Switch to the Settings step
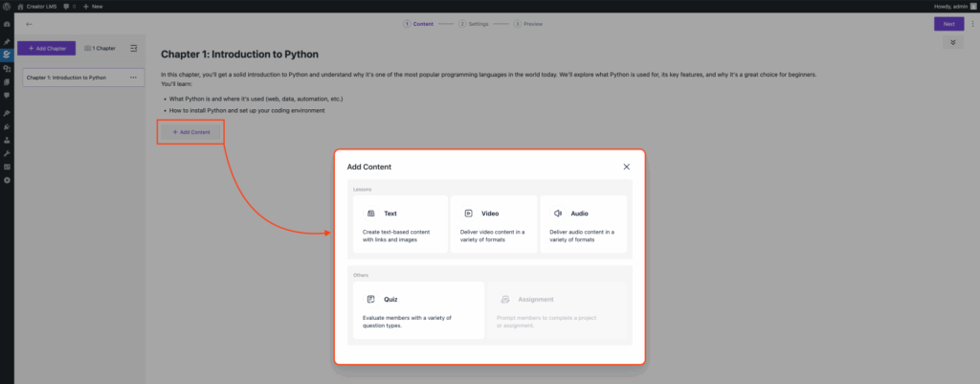 point(474,24)
